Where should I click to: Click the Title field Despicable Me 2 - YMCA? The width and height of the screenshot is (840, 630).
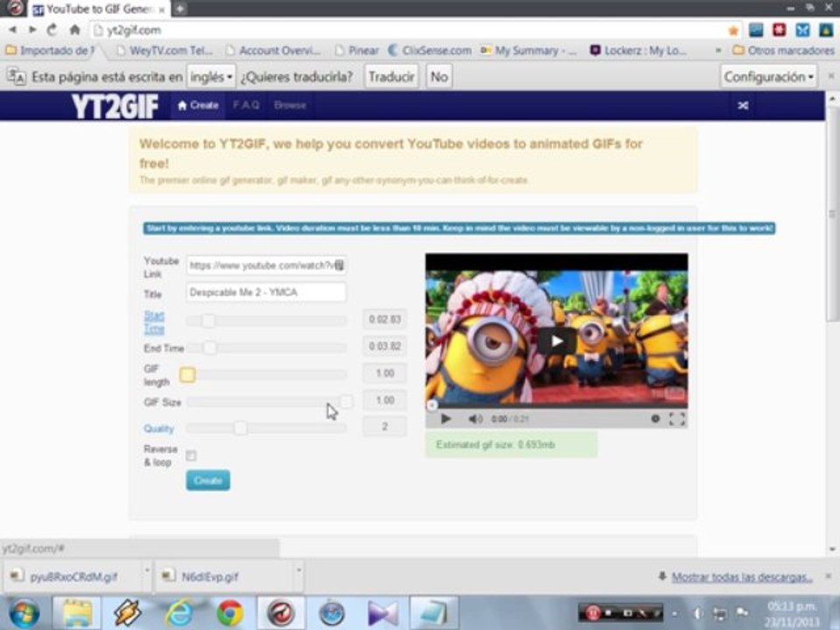click(266, 292)
